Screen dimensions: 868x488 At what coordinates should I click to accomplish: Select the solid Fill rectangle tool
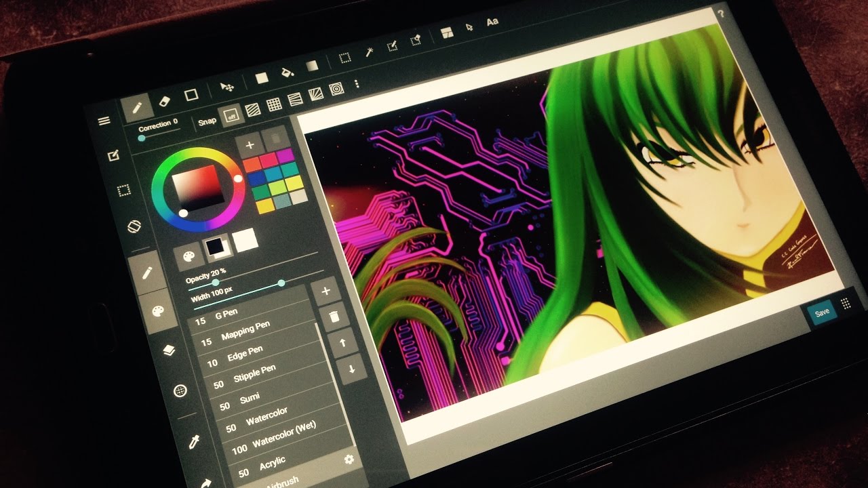pyautogui.click(x=262, y=78)
